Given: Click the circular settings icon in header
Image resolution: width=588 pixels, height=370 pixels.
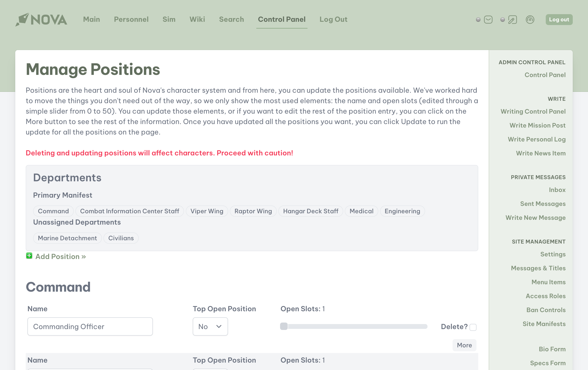Looking at the screenshot, I should pos(529,20).
